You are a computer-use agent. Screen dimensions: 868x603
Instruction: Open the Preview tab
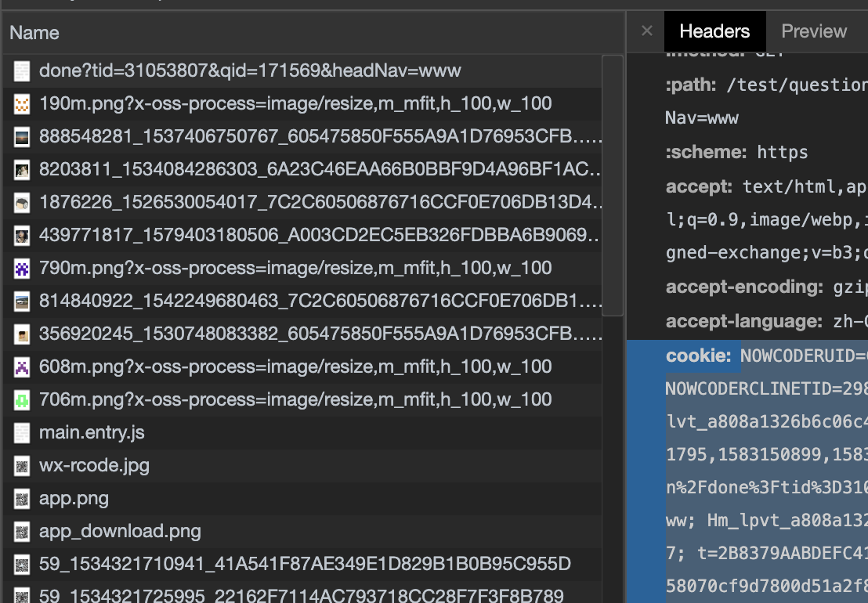[814, 31]
